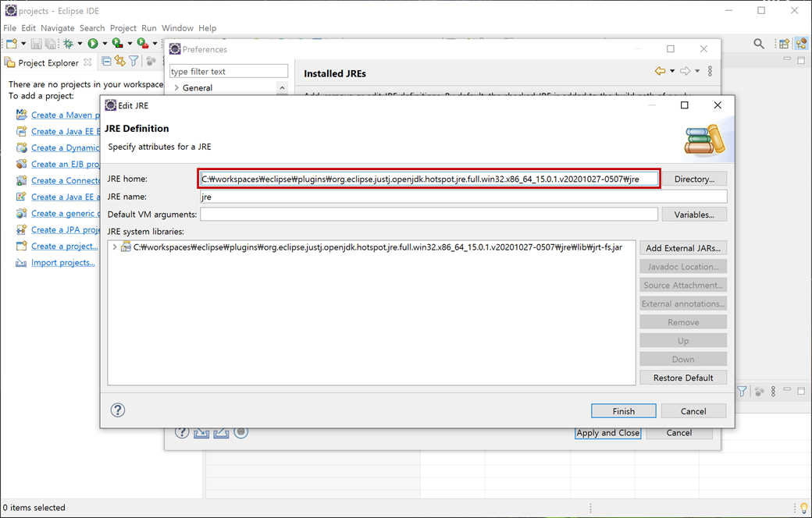Open the Preferences Back history dropdown

(672, 72)
